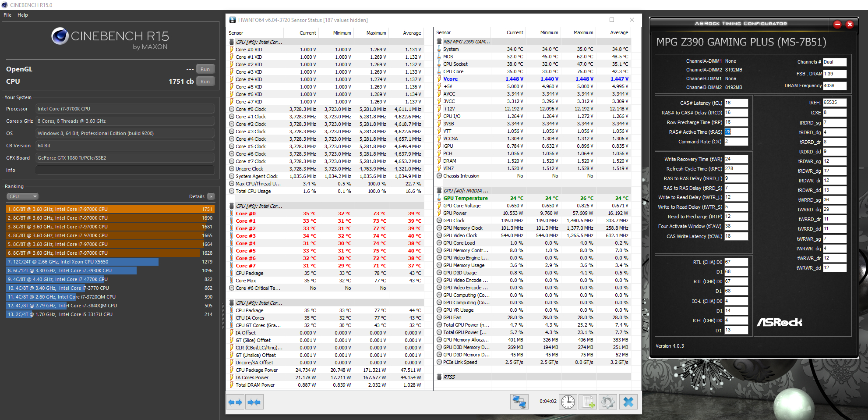Viewport: 868px width, 420px height.
Task: Click the Cinebench logo sphere icon
Action: click(60, 36)
